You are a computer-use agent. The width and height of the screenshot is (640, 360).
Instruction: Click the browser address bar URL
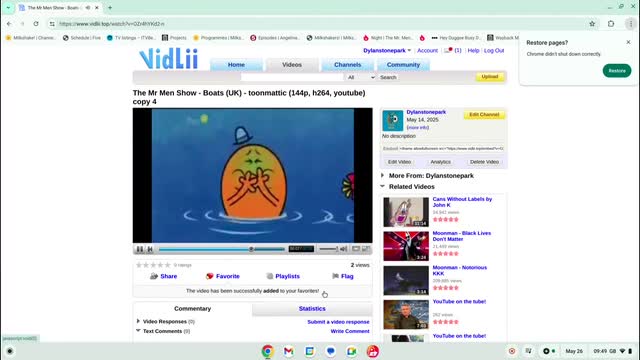[112, 24]
